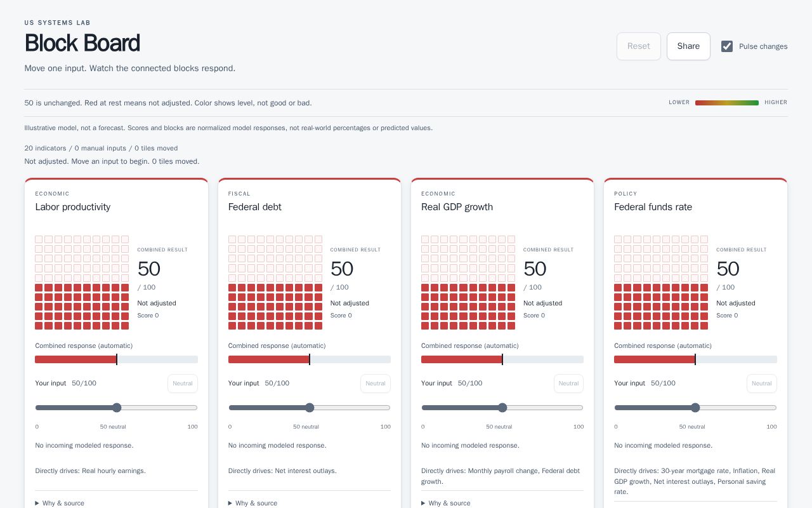
Task: Click 'Directly drives: Net interest outlays.' text
Action: pyautogui.click(x=282, y=471)
